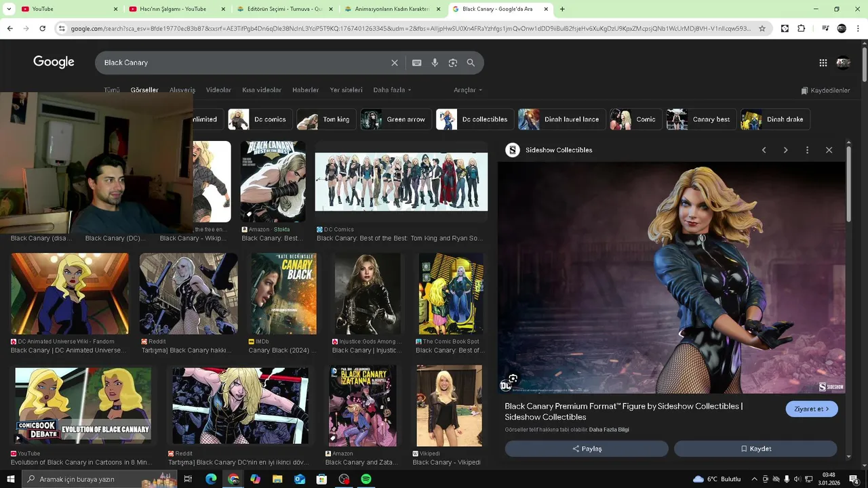This screenshot has width=868, height=488.
Task: Filter images by Tom king chip
Action: coord(328,119)
